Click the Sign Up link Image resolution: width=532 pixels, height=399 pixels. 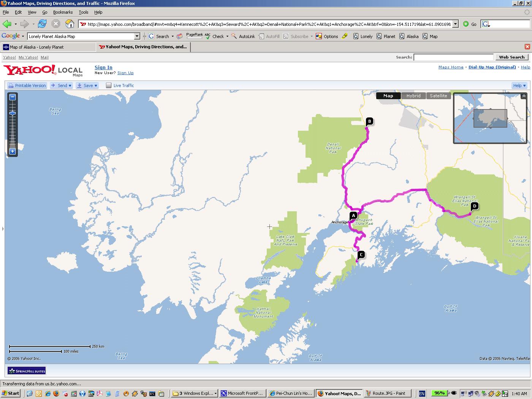(125, 73)
